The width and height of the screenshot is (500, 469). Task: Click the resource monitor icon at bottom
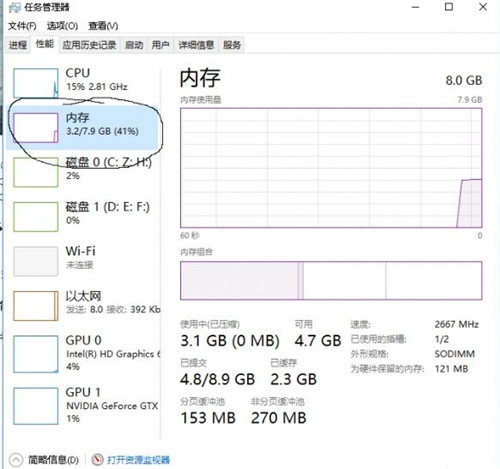(x=97, y=460)
